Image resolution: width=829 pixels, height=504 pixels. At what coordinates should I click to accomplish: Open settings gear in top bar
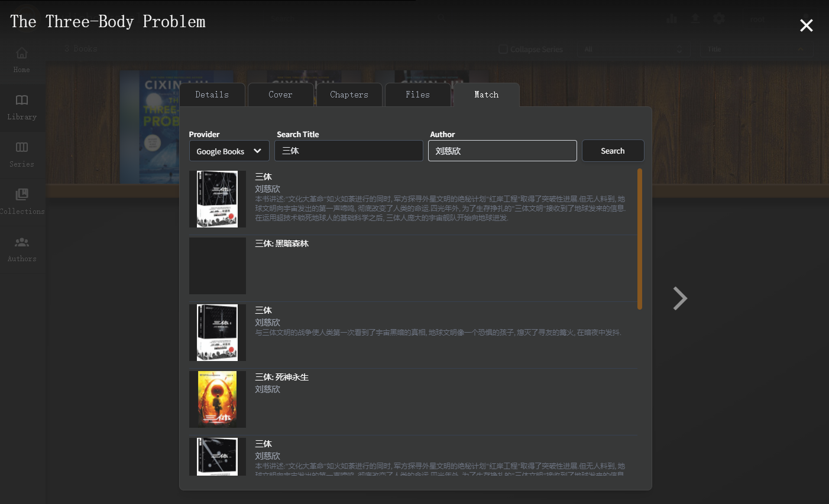coord(719,19)
